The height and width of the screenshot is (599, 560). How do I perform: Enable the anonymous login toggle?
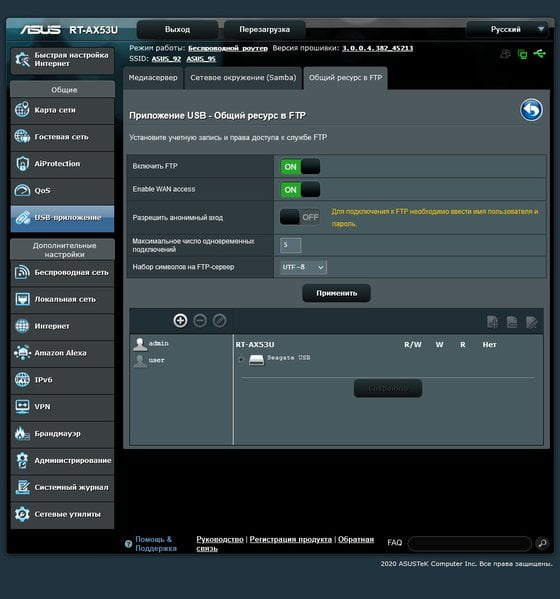click(x=300, y=217)
